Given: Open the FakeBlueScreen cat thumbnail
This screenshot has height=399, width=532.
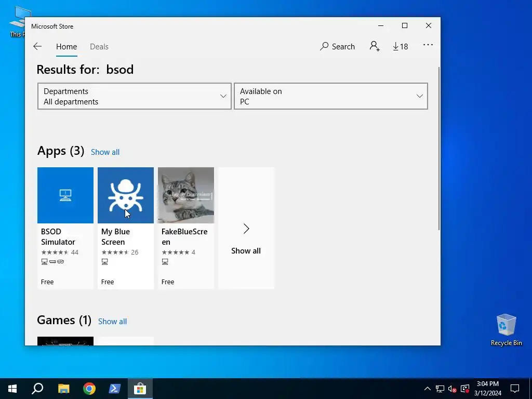Looking at the screenshot, I should [186, 195].
